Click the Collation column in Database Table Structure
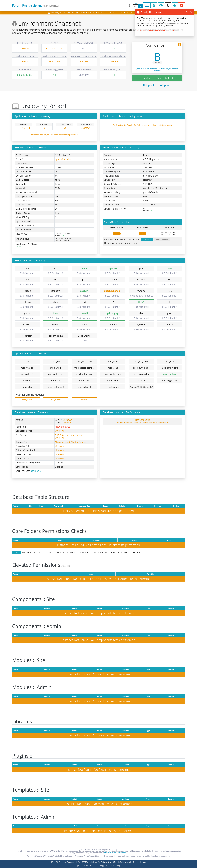Image resolution: width=197 pixels, height=868 pixels. tap(122, 506)
